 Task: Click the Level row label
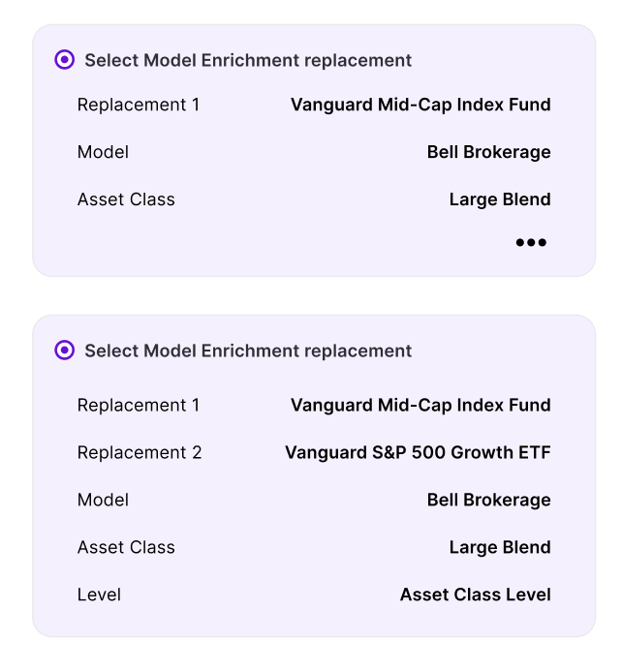(x=99, y=595)
